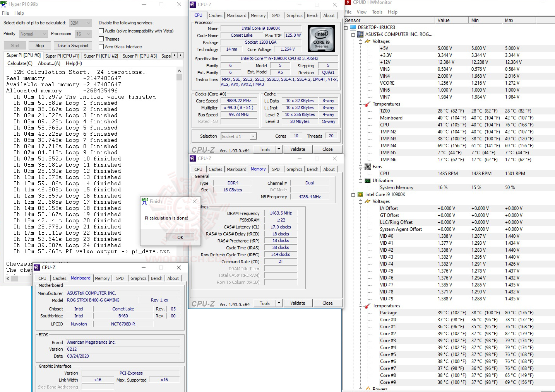Click the CPUID HWMonitor title bar icon

pyautogui.click(x=348, y=2)
